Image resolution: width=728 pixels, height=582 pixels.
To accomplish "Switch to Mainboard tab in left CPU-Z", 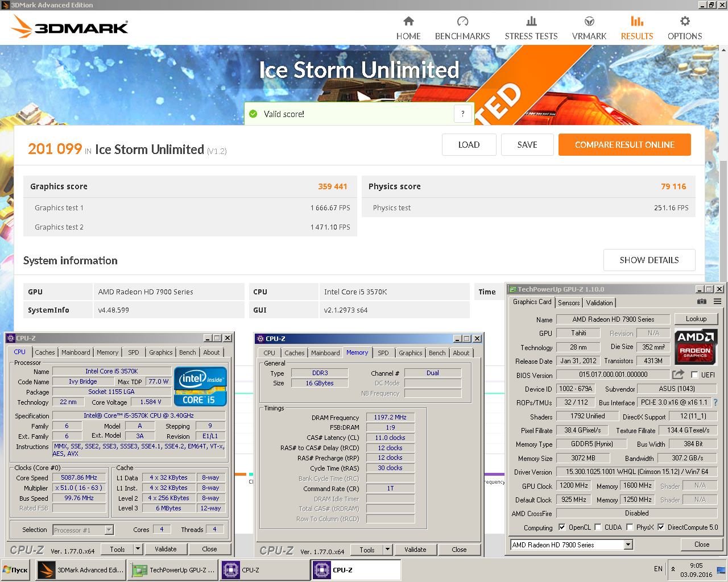I will (76, 352).
